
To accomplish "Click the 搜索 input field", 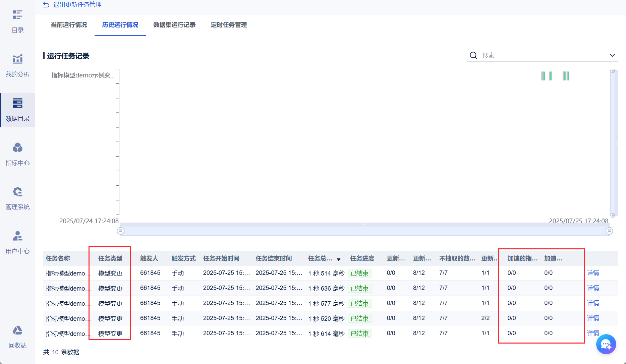I will click(543, 56).
